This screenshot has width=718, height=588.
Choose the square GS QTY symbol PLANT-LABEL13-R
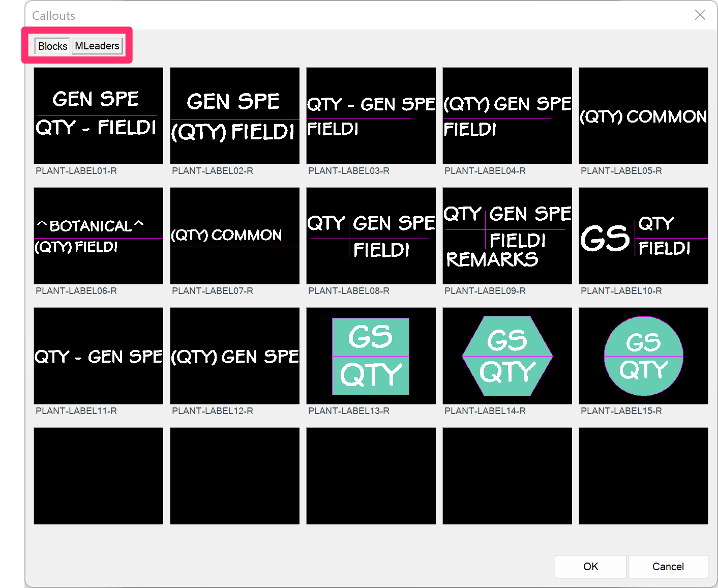click(371, 356)
